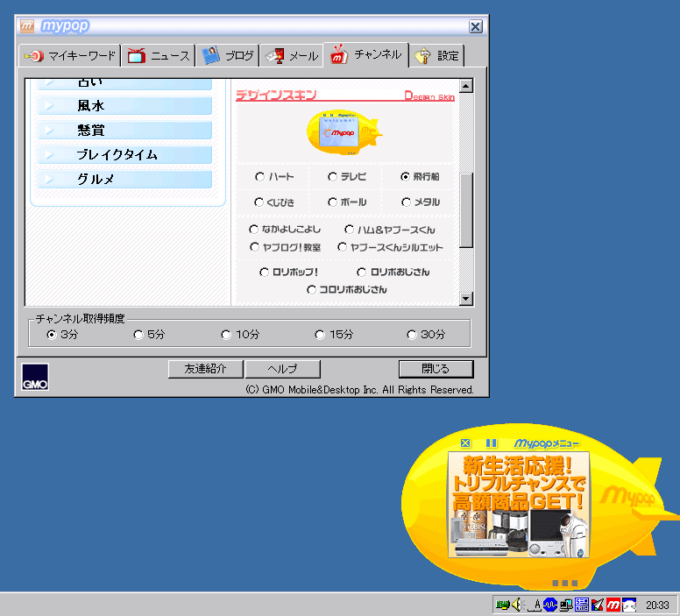Switch to the ニュース tab

(x=159, y=56)
